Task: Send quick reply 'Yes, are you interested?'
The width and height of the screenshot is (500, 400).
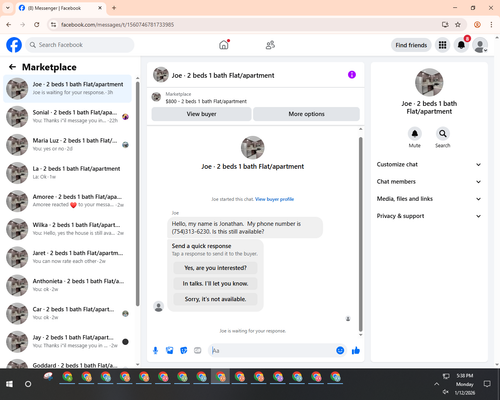Action: [x=215, y=268]
